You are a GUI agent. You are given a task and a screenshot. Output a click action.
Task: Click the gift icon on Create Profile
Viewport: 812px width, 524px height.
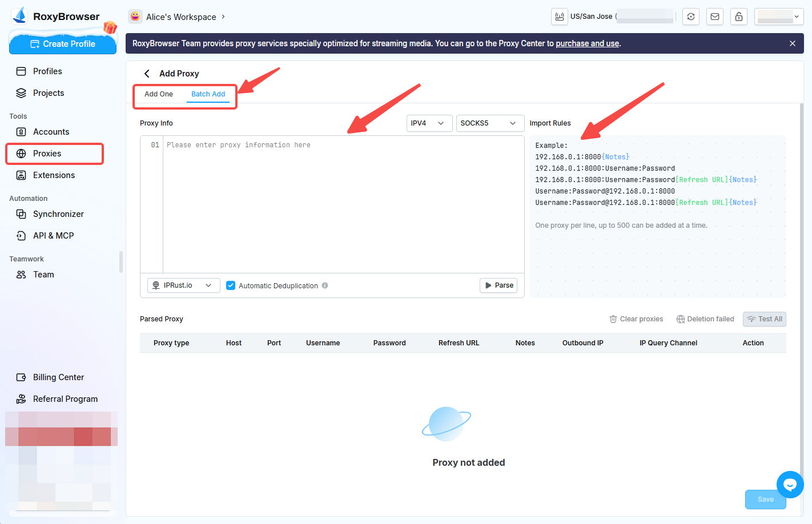click(x=110, y=27)
